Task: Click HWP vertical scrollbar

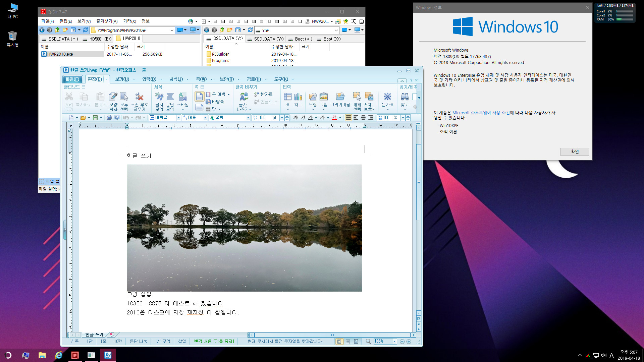Action: coord(419,182)
